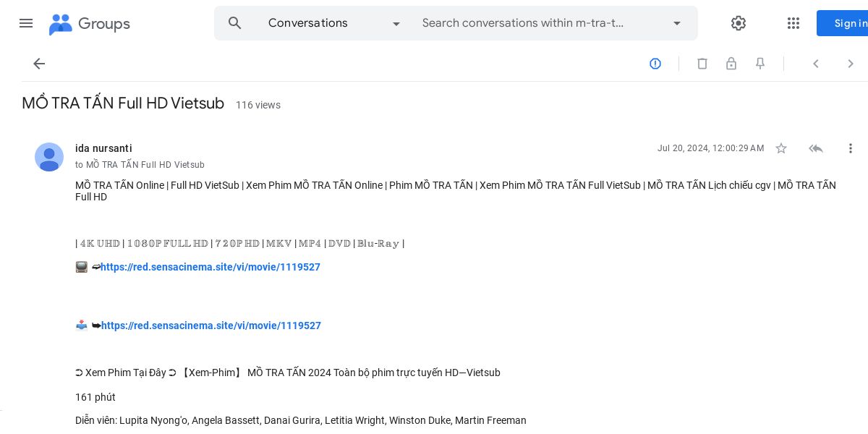The image size is (868, 434).
Task: Go back with the left arrow
Action: coord(39,64)
